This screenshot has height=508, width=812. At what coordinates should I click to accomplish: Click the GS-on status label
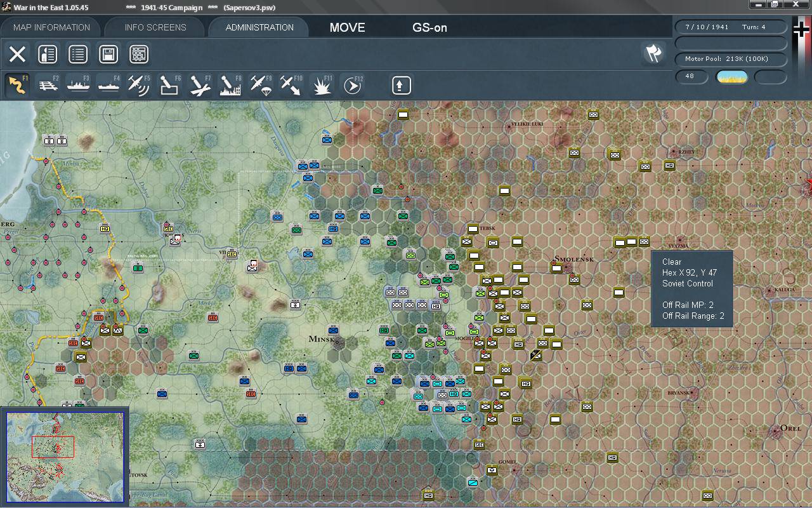pos(430,27)
